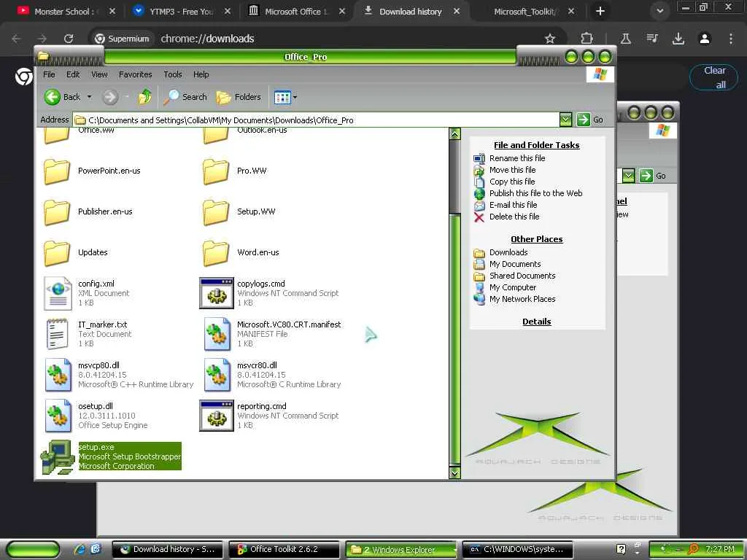This screenshot has width=747, height=560.
Task: Select the osetup.dll file icon
Action: tap(58, 416)
